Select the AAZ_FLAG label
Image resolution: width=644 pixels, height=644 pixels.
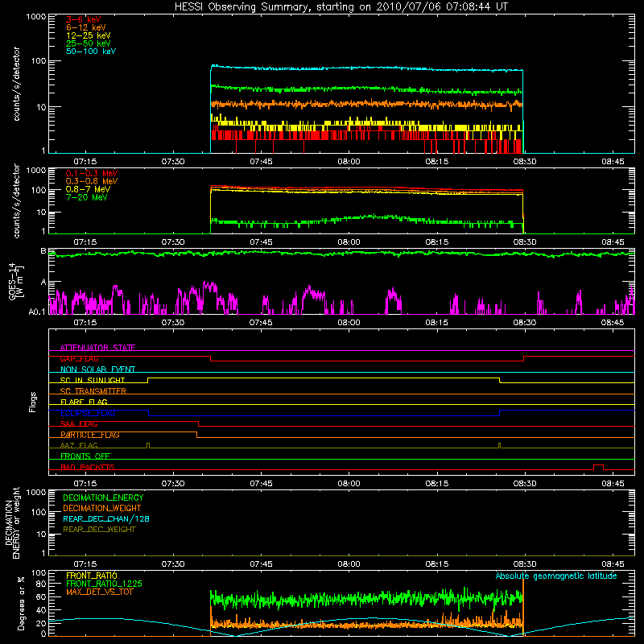pos(79,445)
